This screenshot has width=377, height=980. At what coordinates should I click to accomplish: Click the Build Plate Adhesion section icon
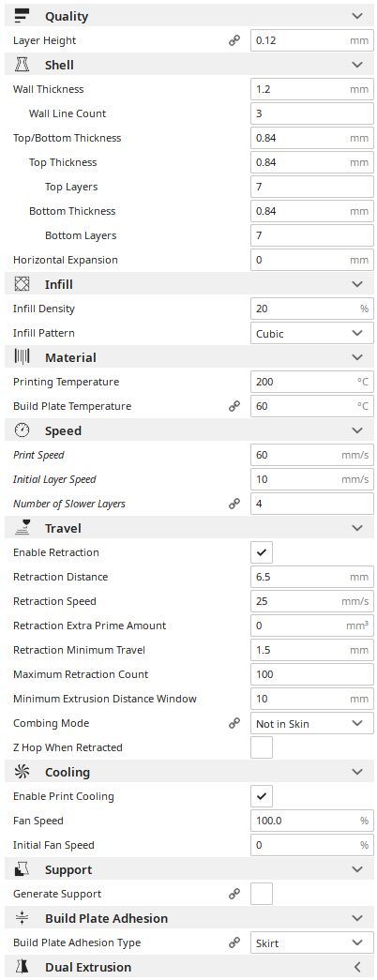pos(22,918)
